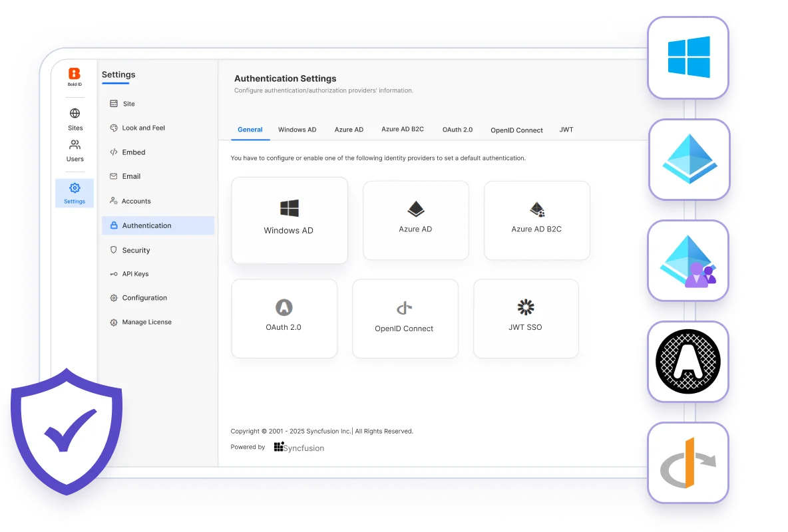The width and height of the screenshot is (788, 532).
Task: Choose the Windows AD provider card label
Action: click(x=288, y=231)
